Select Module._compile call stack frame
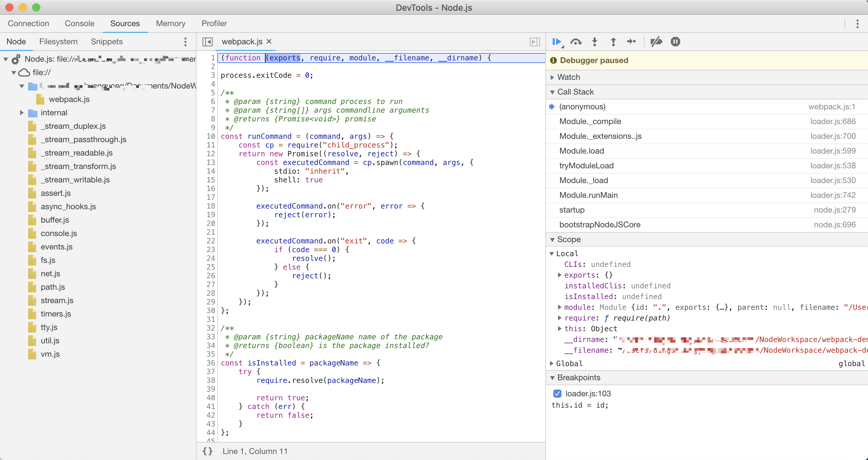This screenshot has width=868, height=460. coord(590,122)
